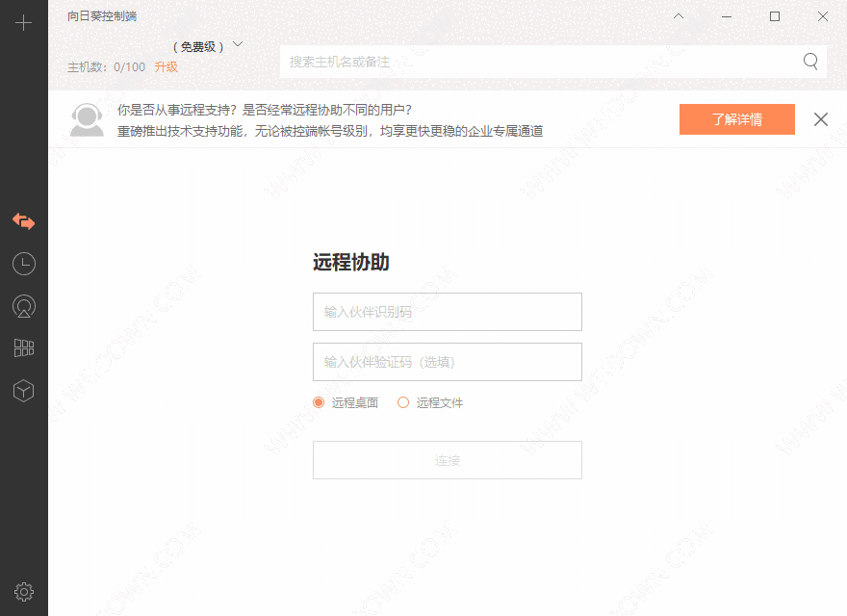Select the 远程桌面 radio button
The width and height of the screenshot is (847, 616).
319,402
